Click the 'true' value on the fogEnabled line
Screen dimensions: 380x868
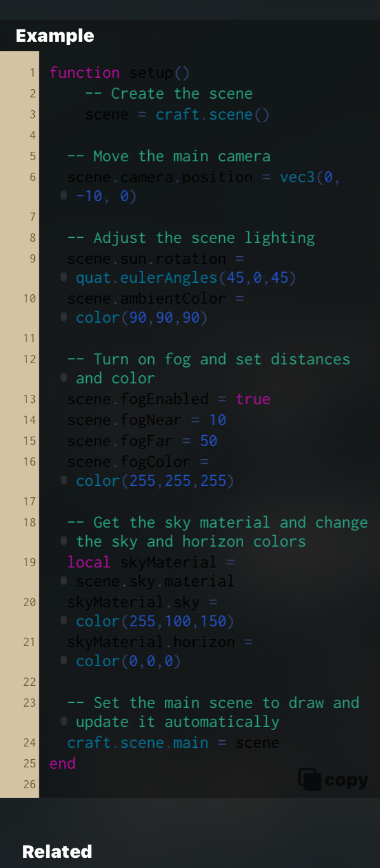pos(253,399)
